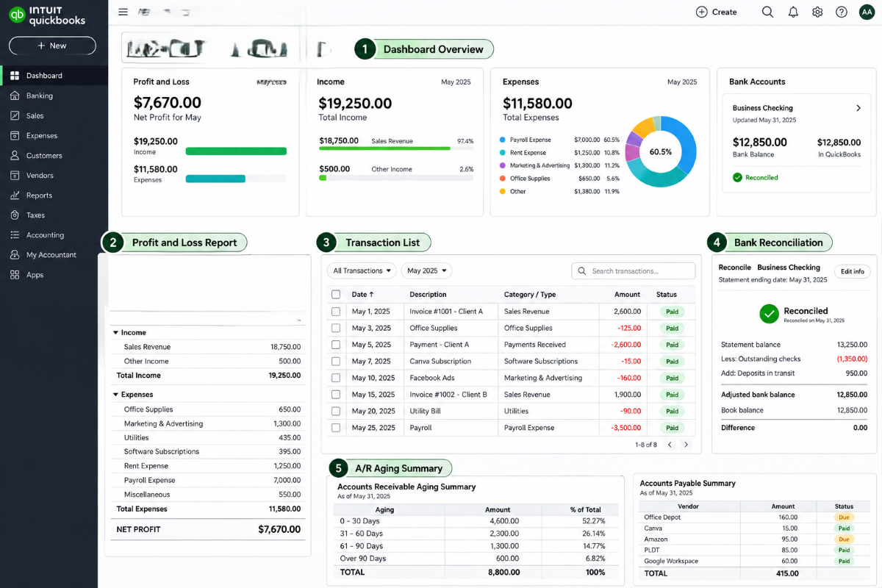The image size is (882, 588).
Task: Click the Edit info button
Action: (x=853, y=271)
